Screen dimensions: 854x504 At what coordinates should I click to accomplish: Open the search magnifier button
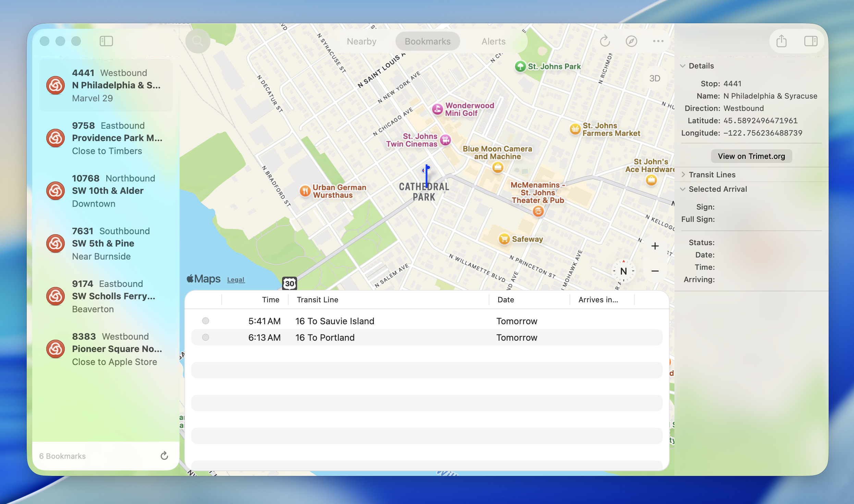coord(198,41)
